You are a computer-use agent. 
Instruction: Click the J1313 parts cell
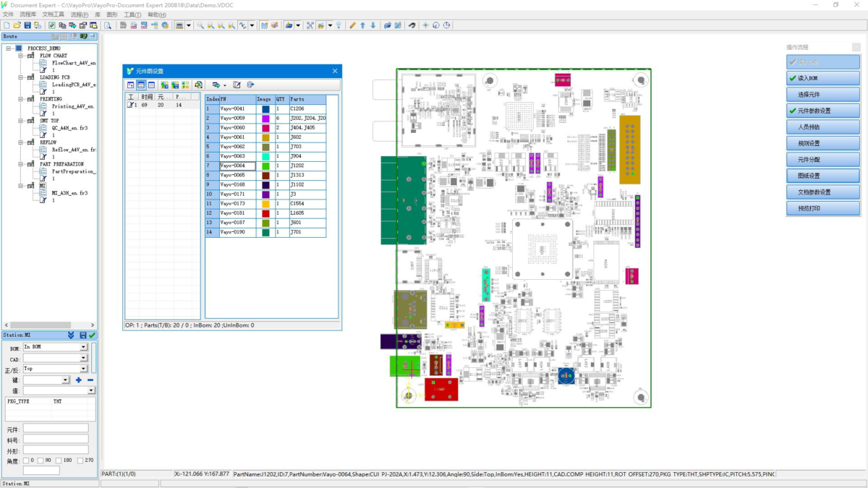tap(307, 175)
